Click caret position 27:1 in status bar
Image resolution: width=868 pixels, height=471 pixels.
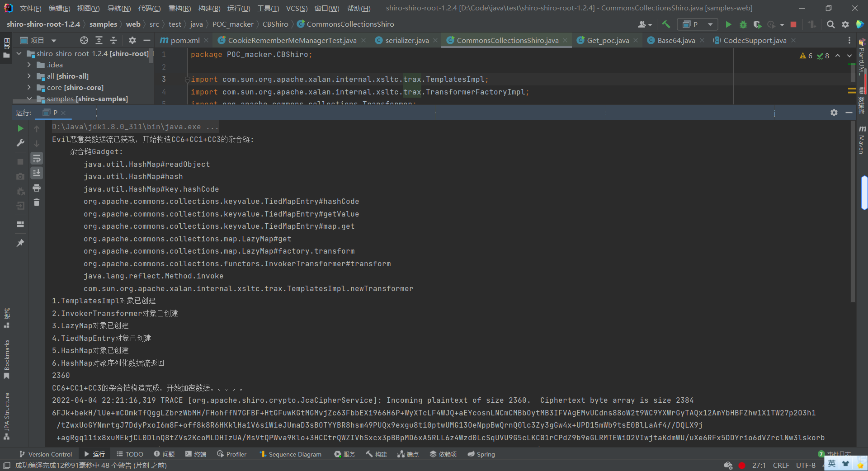tap(759, 466)
